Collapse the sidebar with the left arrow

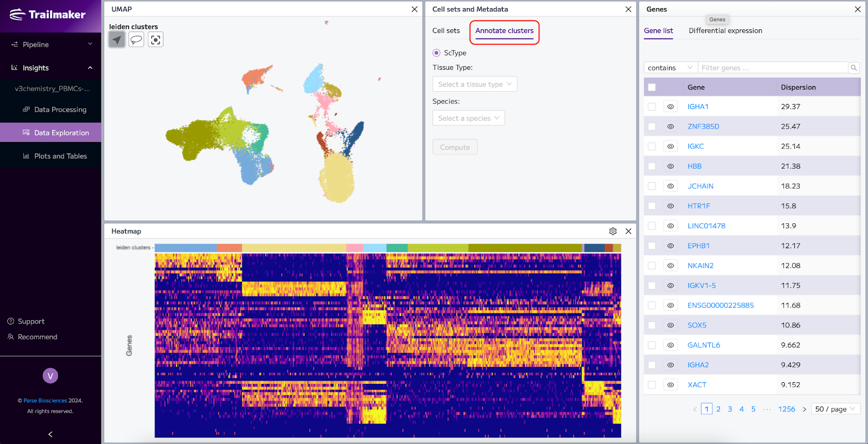coord(50,434)
